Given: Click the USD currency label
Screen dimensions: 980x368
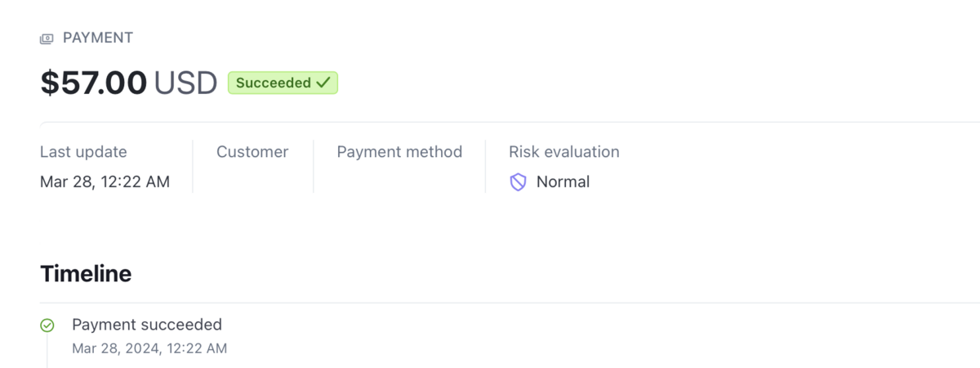Looking at the screenshot, I should pos(185,83).
